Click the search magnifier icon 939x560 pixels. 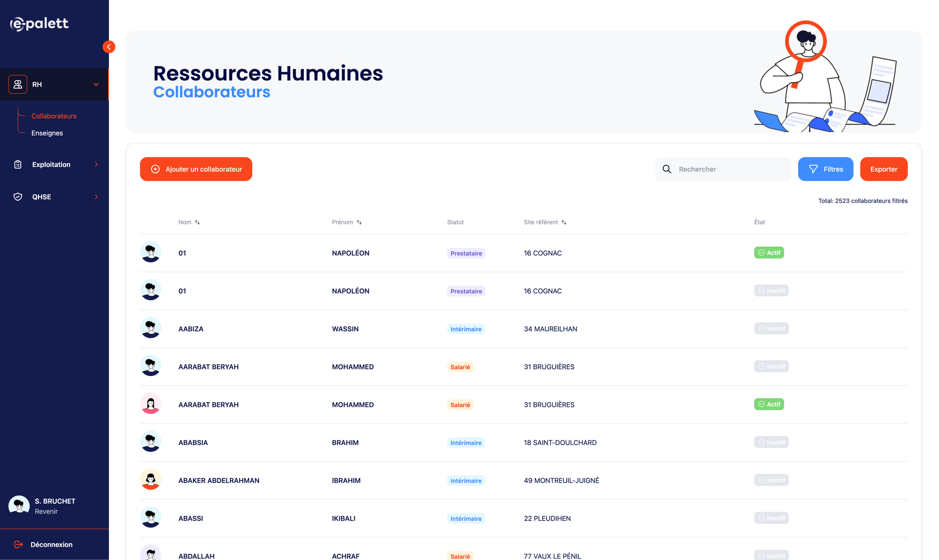pos(667,169)
